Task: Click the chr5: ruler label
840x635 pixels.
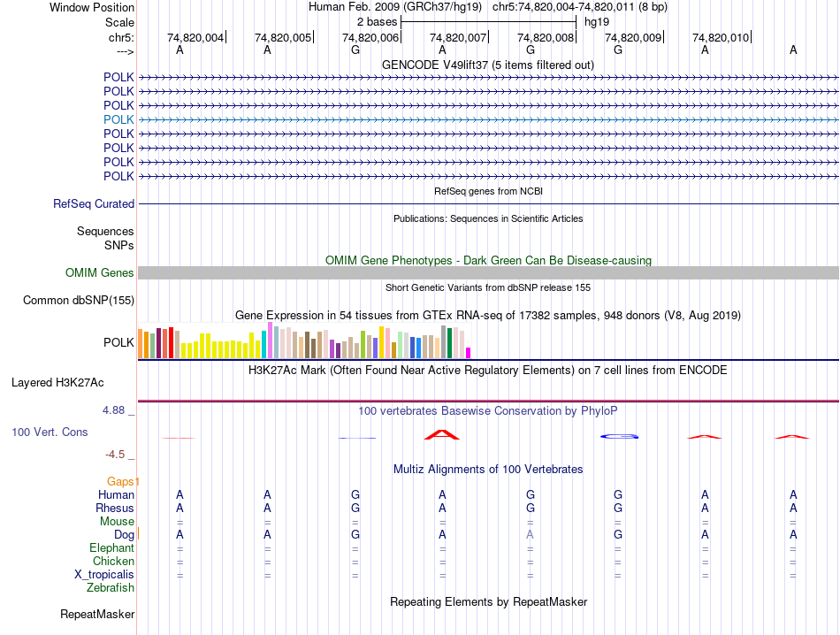Action: (x=121, y=37)
